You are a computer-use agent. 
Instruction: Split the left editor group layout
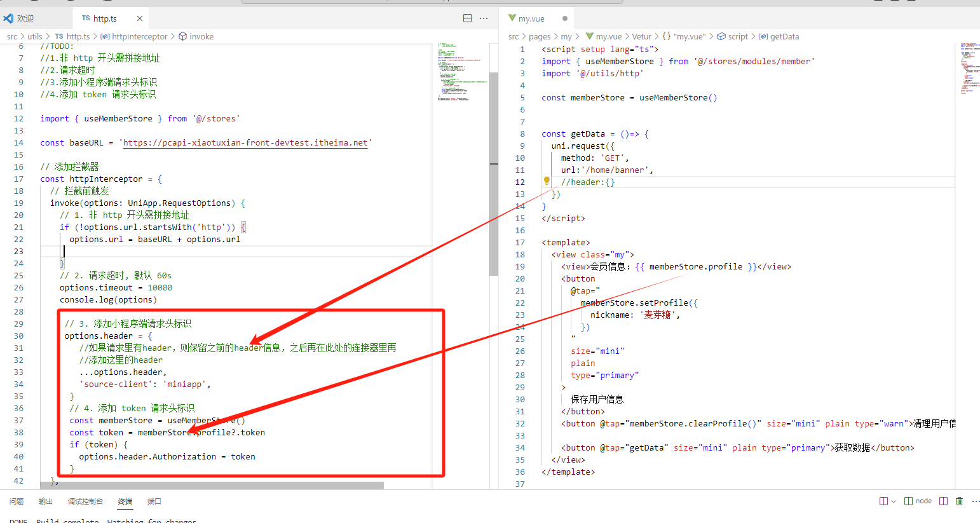(468, 18)
